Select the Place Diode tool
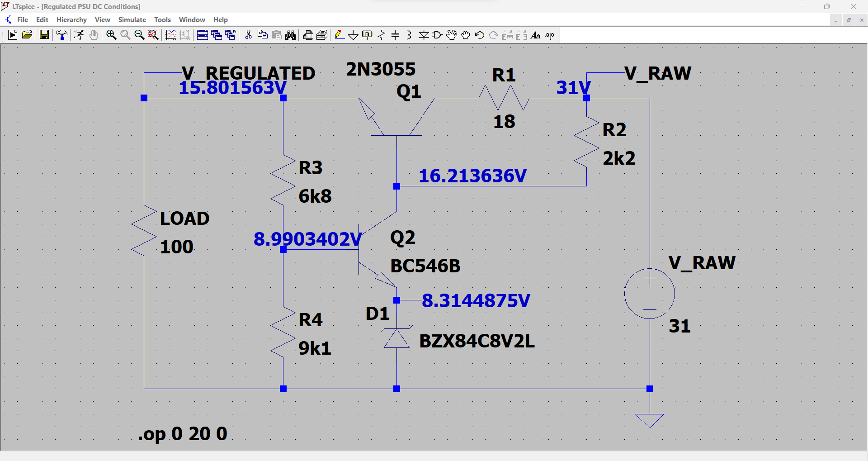The image size is (868, 461). click(x=424, y=35)
